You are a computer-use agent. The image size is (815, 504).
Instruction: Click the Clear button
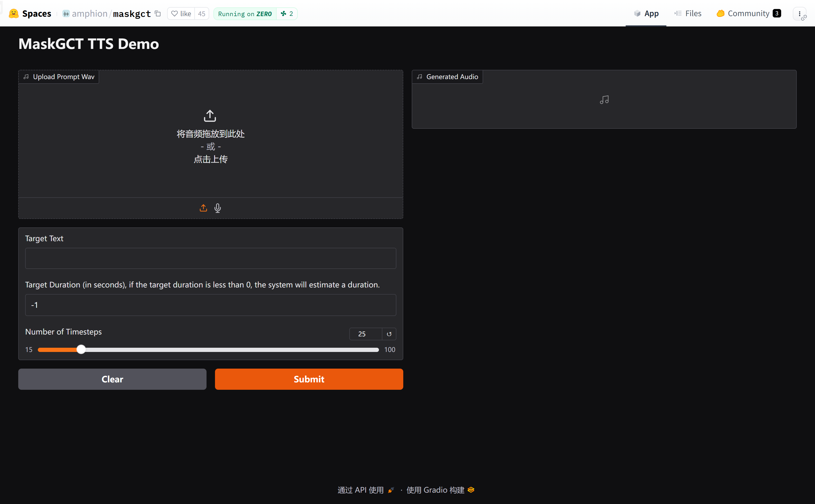pyautogui.click(x=112, y=379)
